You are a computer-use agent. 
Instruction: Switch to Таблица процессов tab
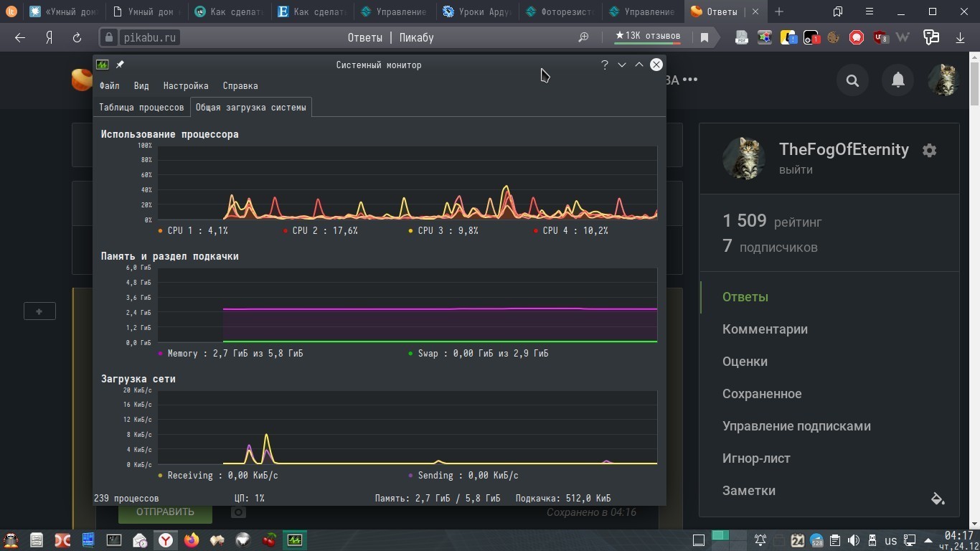click(x=141, y=108)
